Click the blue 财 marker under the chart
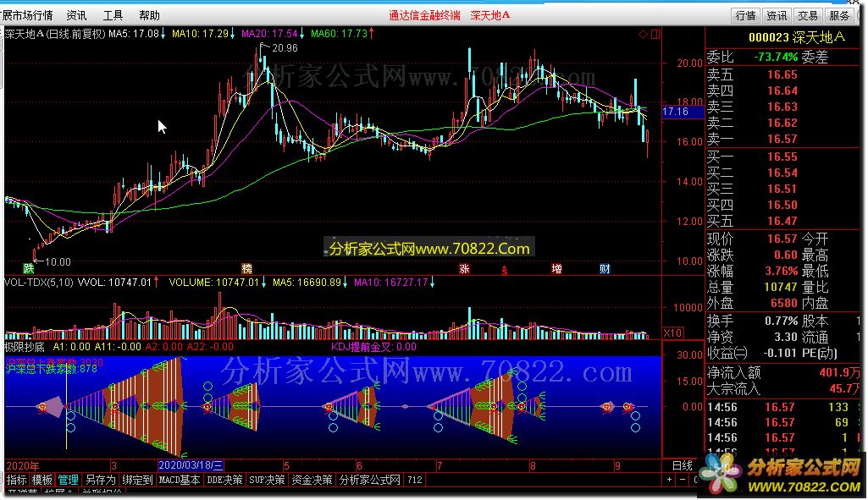Screen dimensions: 868x500 (605, 269)
